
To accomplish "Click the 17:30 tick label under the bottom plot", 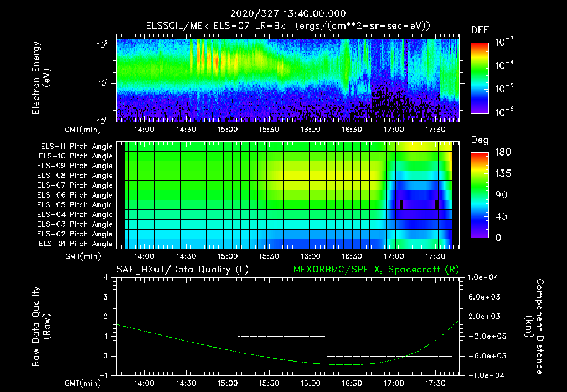I will click(x=435, y=383).
